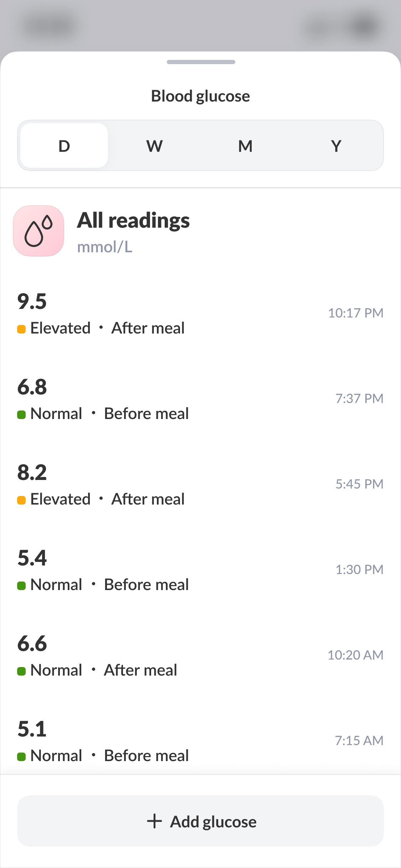Click the green status dot for 5.4
This screenshot has width=401, height=868.
(21, 585)
